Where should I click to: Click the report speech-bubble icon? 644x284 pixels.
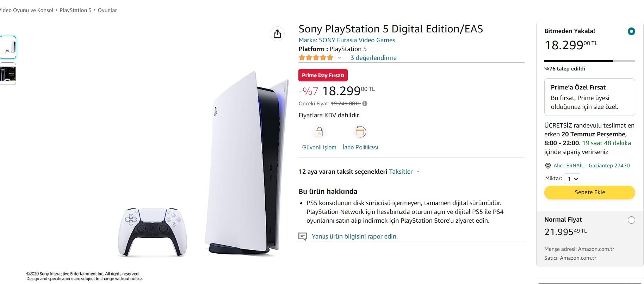point(303,236)
